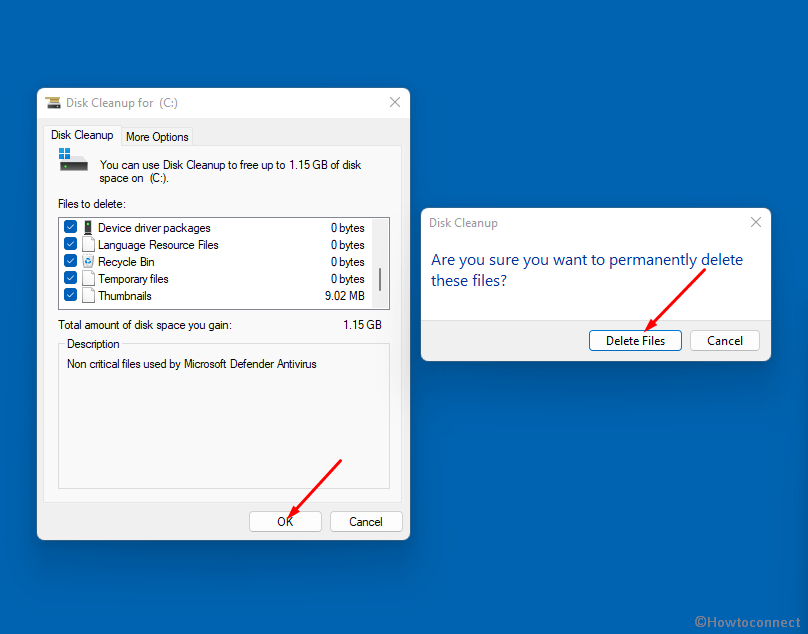
Task: Uncheck the Thumbnails checkbox
Action: pos(71,295)
